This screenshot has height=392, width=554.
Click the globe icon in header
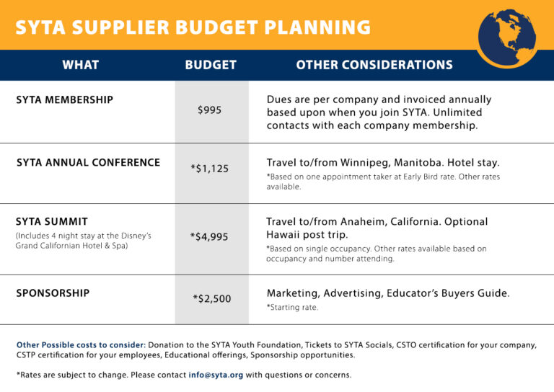click(507, 37)
